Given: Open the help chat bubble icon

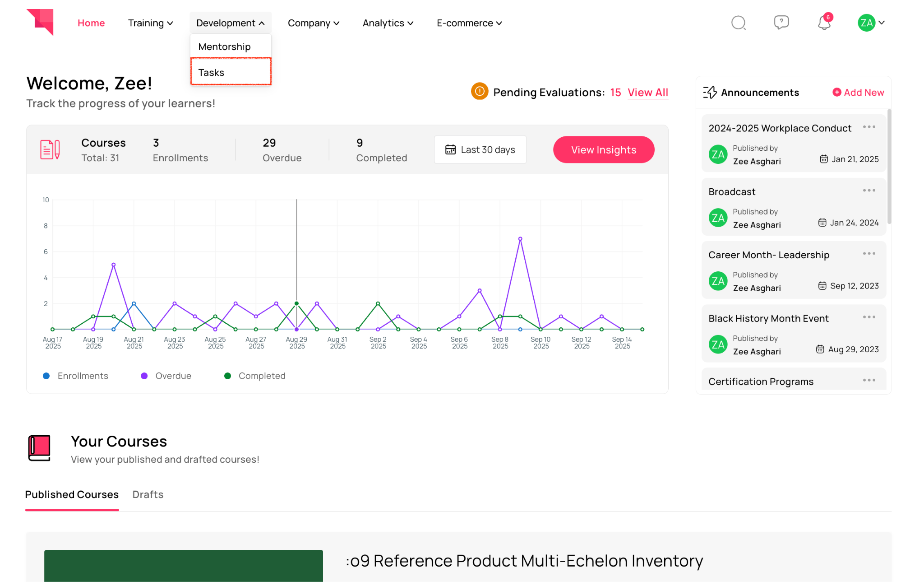Looking at the screenshot, I should (781, 22).
